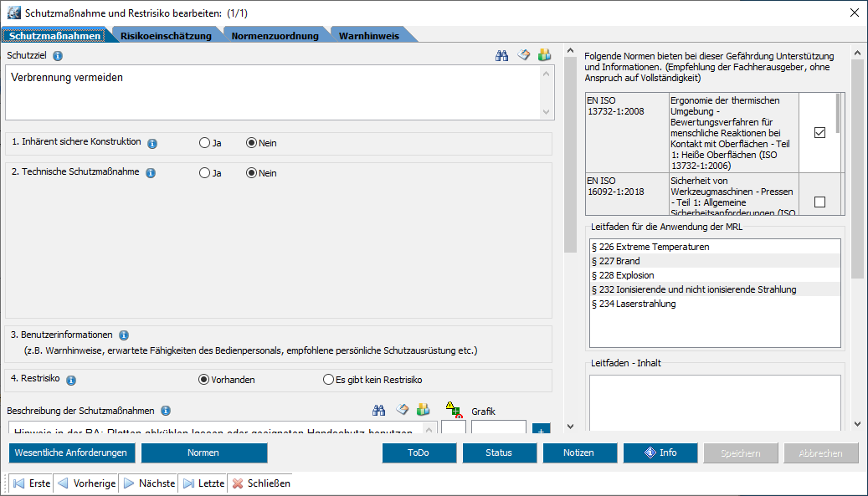Click the colored blocks icon above Schutzziel field
This screenshot has width=868, height=496.
click(x=544, y=55)
